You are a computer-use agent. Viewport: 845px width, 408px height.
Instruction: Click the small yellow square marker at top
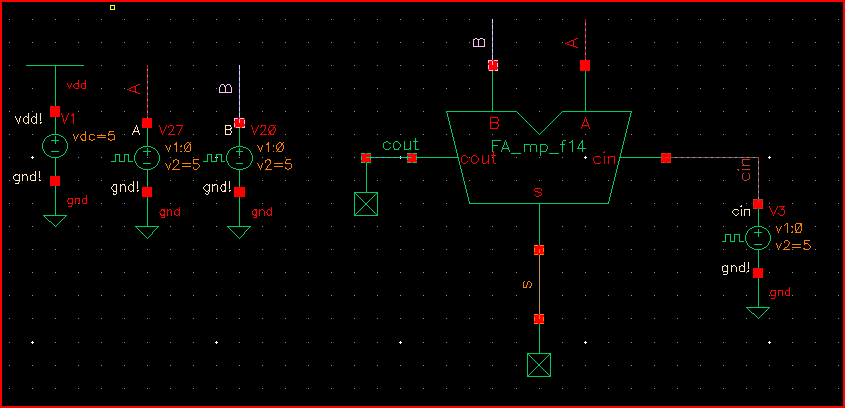click(x=113, y=8)
